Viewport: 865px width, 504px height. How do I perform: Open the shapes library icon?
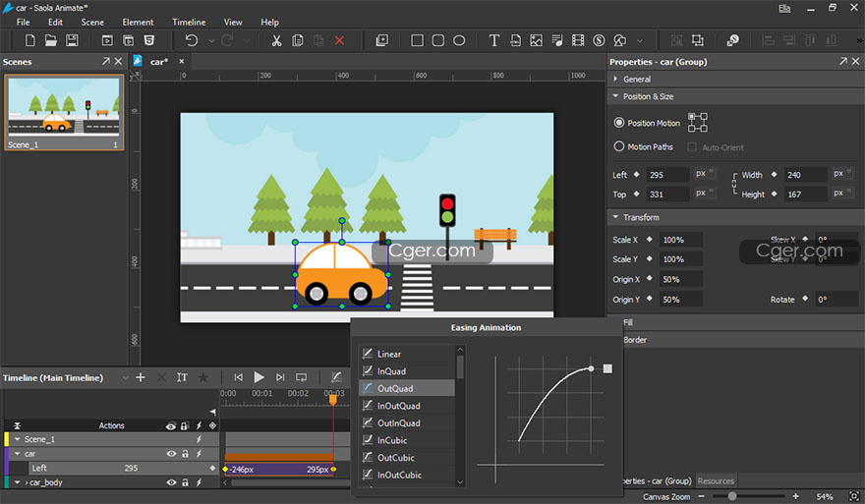pos(620,40)
